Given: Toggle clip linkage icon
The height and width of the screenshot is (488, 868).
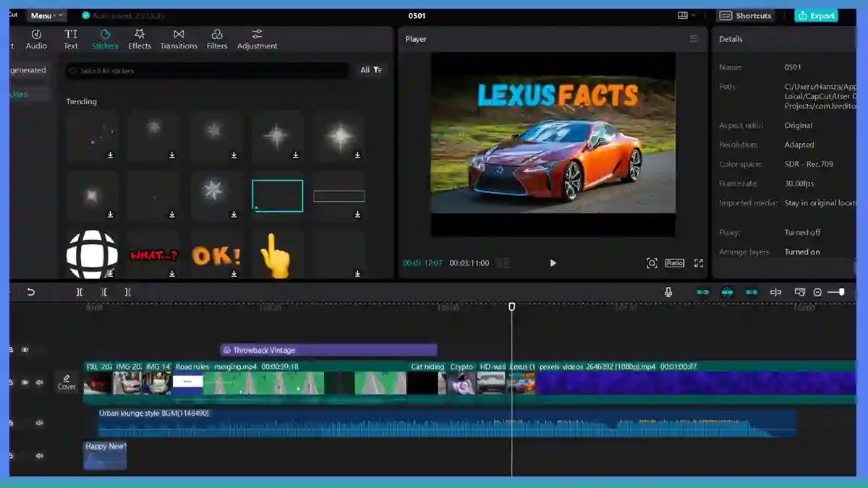Looking at the screenshot, I should coord(752,292).
